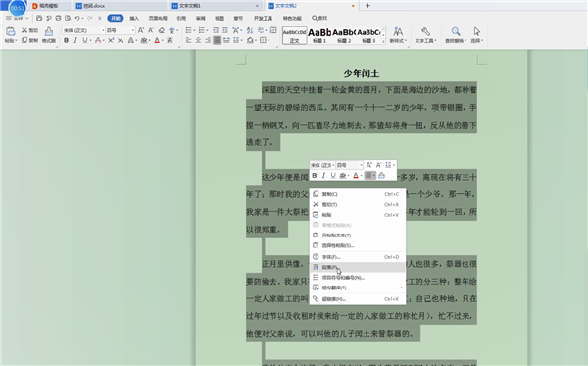588x366 pixels.
Task: Click format painter icon in floating mini toolbar
Action: (x=381, y=175)
